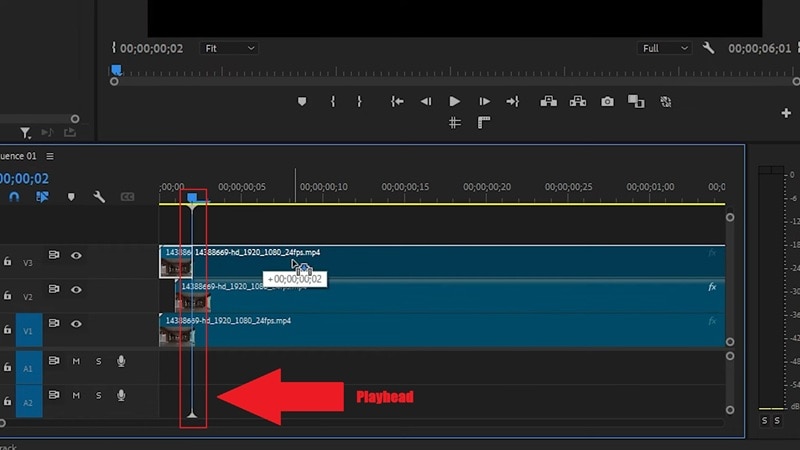Toggle Sync Lock on V3
The image size is (800, 450).
54,255
